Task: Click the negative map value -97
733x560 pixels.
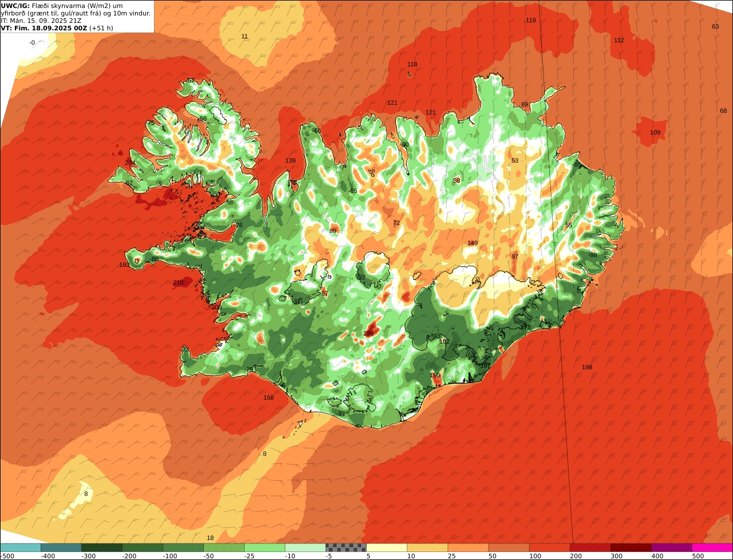Action: [341, 413]
